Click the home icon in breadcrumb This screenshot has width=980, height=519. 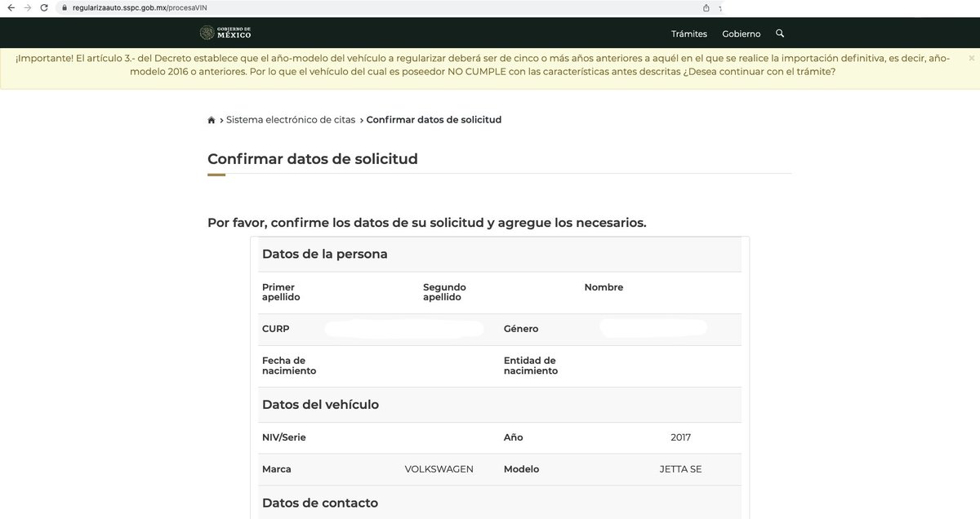tap(212, 120)
